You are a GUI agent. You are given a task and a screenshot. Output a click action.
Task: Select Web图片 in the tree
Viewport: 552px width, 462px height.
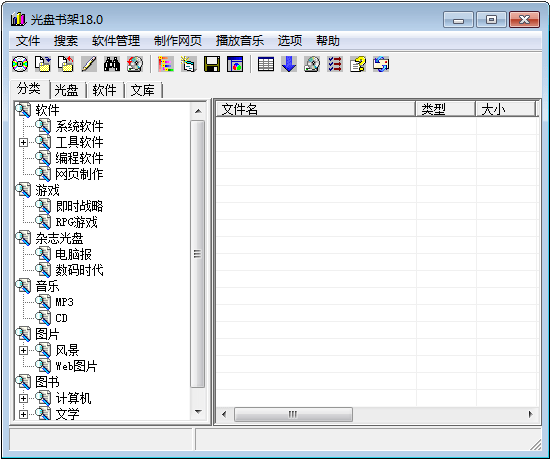pos(76,367)
